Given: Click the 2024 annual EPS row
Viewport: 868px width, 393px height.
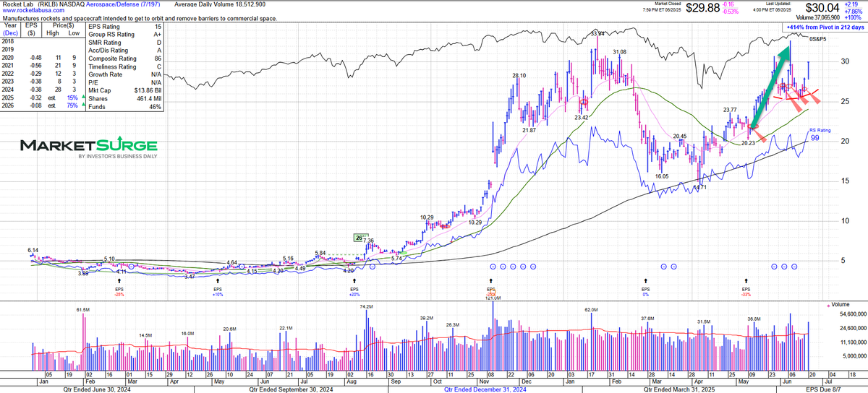Looking at the screenshot, I should [42, 90].
